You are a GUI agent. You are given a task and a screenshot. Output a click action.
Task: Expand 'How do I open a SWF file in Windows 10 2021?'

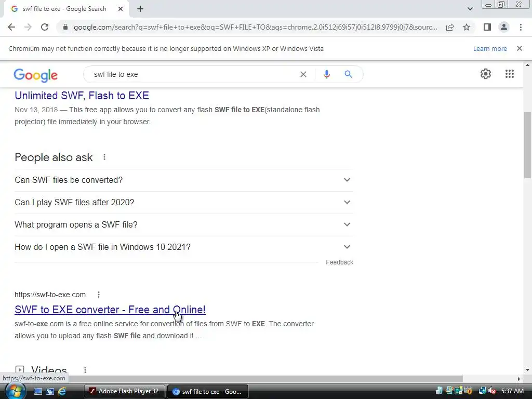point(184,247)
